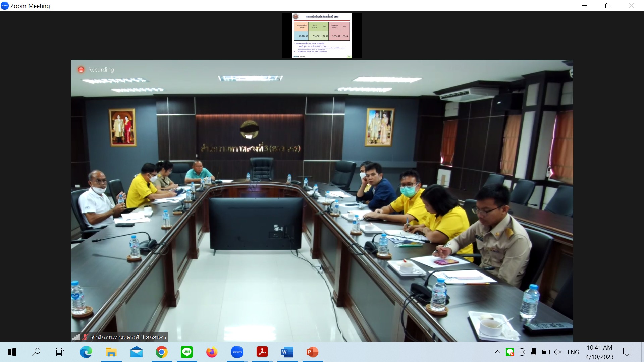
Task: Open the ENG input language selector
Action: click(x=573, y=352)
